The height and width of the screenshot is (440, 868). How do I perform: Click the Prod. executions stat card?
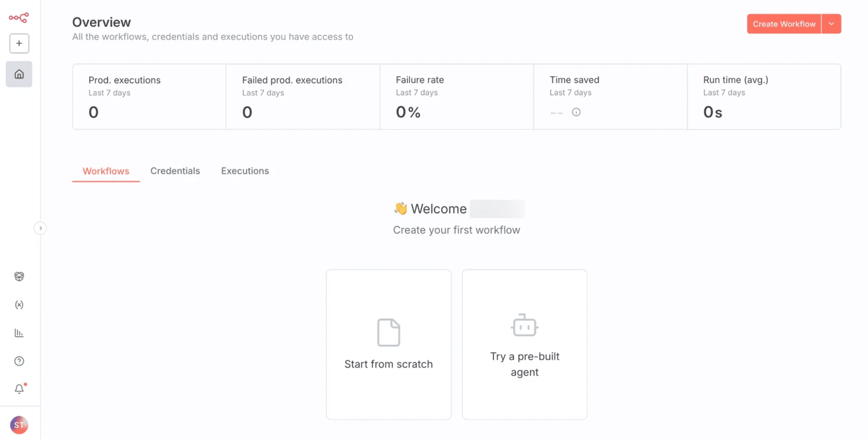pyautogui.click(x=149, y=97)
